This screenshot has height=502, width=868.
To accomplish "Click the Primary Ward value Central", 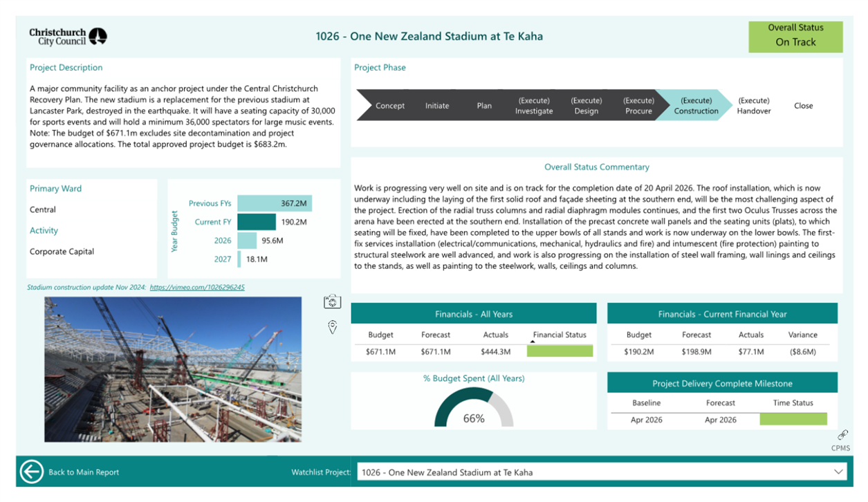I will (43, 210).
